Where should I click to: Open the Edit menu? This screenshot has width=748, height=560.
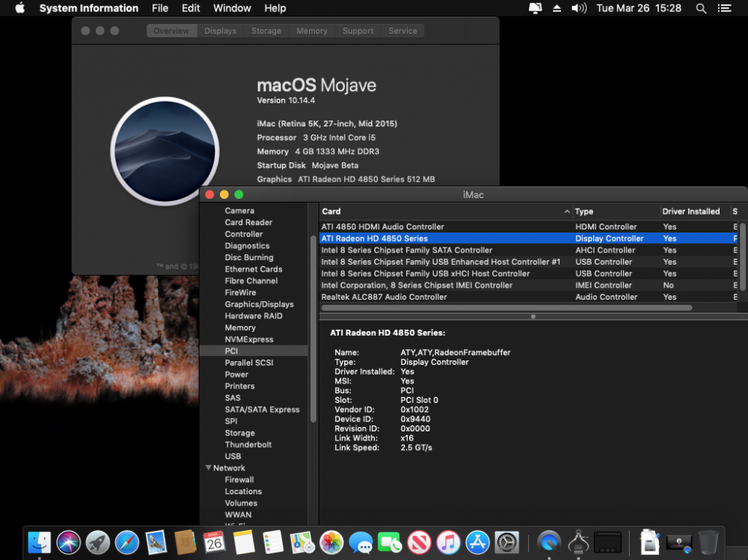pyautogui.click(x=191, y=8)
